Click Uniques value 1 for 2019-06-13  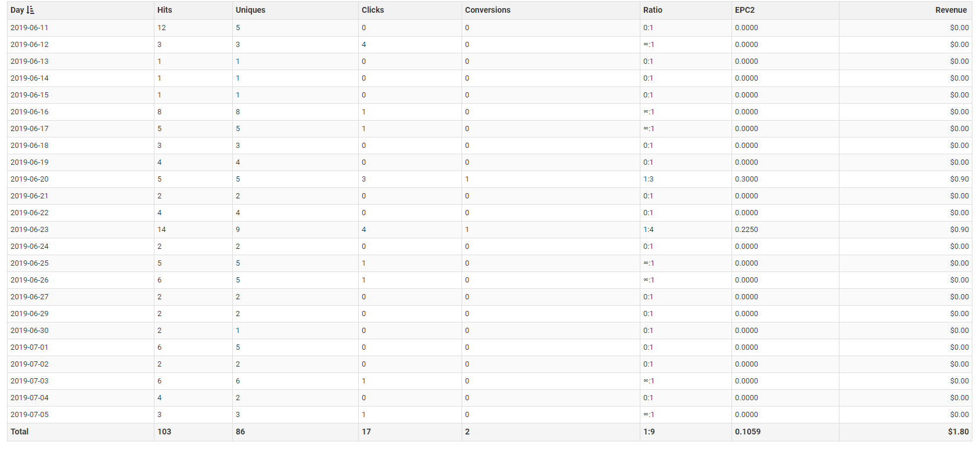pyautogui.click(x=237, y=61)
